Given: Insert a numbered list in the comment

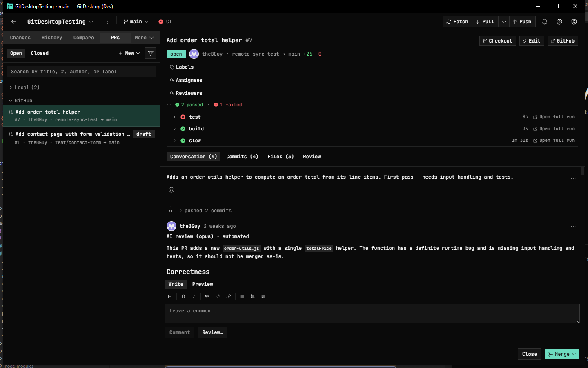Looking at the screenshot, I should [253, 296].
